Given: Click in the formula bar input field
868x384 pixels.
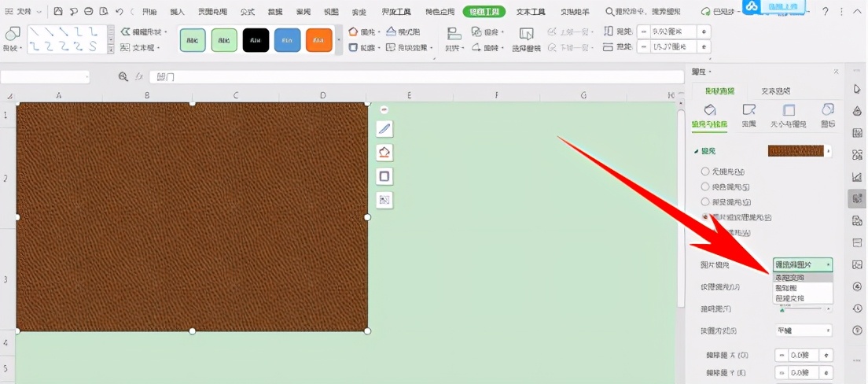Looking at the screenshot, I should click(x=417, y=77).
